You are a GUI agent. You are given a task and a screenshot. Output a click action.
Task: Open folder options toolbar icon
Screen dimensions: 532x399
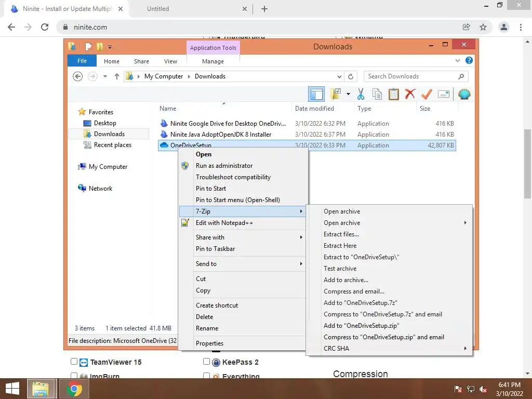[x=336, y=94]
